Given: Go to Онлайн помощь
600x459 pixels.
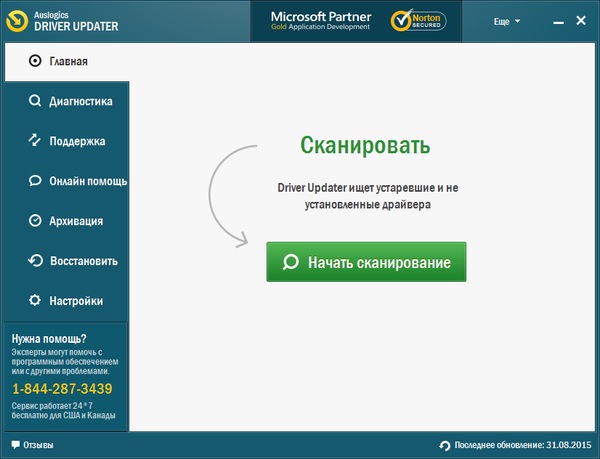Looking at the screenshot, I should click(67, 181).
